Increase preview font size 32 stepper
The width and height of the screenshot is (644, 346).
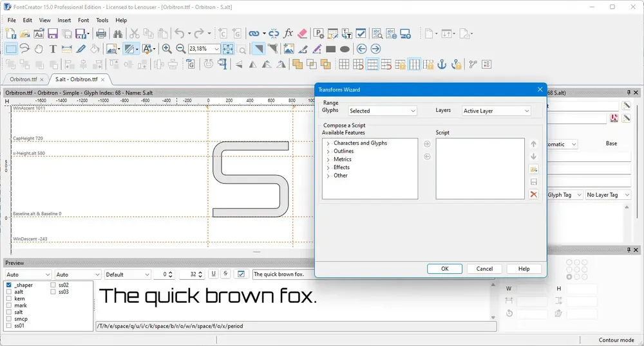pos(200,272)
